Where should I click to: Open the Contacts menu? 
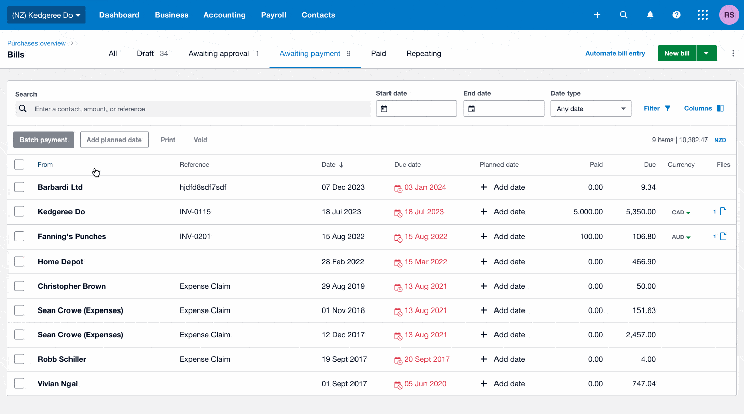coord(318,15)
